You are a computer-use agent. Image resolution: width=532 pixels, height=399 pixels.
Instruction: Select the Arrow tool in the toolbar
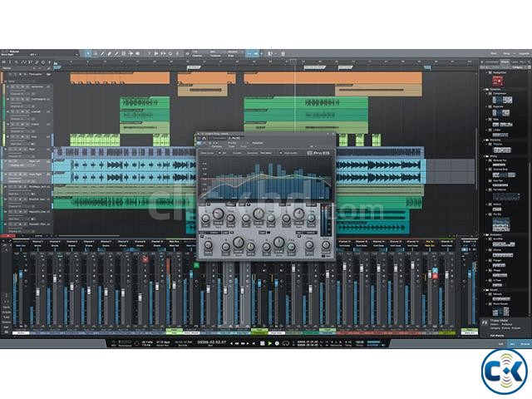click(x=88, y=53)
